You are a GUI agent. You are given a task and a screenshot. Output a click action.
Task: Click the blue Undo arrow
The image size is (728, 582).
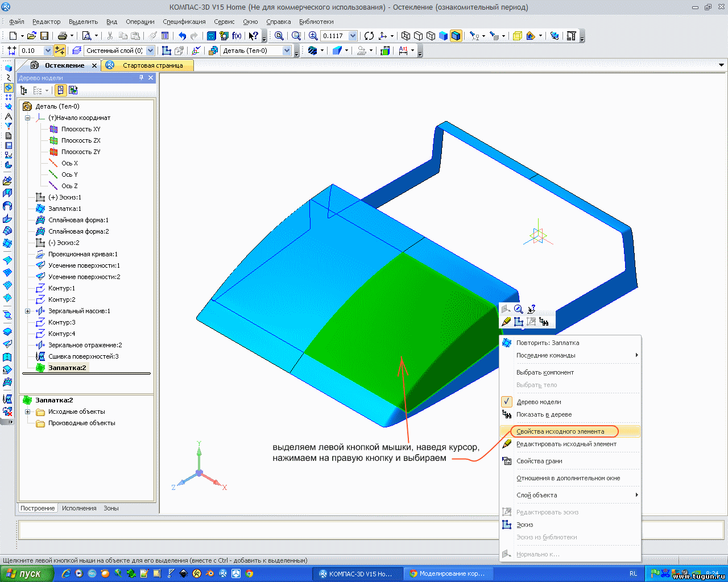click(183, 36)
